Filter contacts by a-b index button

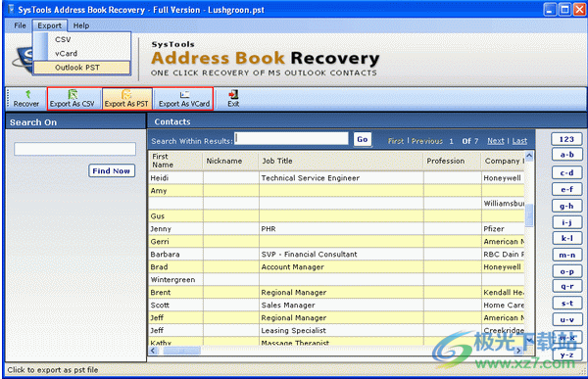(567, 155)
